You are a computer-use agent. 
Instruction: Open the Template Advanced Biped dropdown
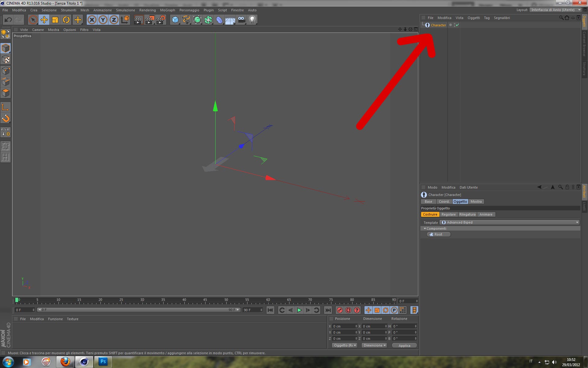pyautogui.click(x=510, y=222)
